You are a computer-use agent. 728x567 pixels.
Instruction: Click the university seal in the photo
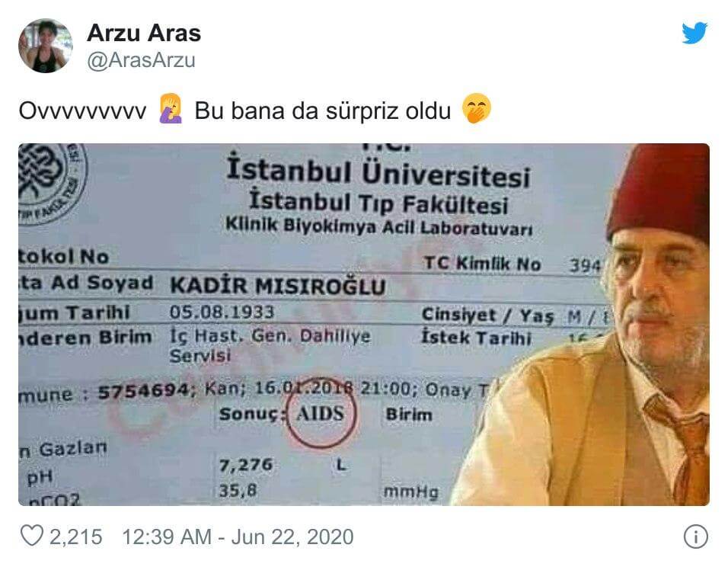[51, 182]
